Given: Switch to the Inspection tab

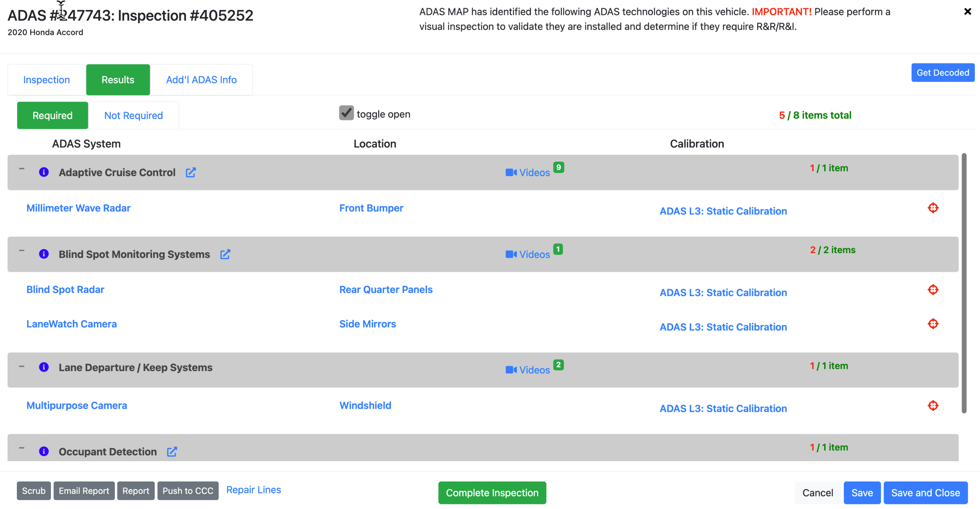Looking at the screenshot, I should [46, 80].
